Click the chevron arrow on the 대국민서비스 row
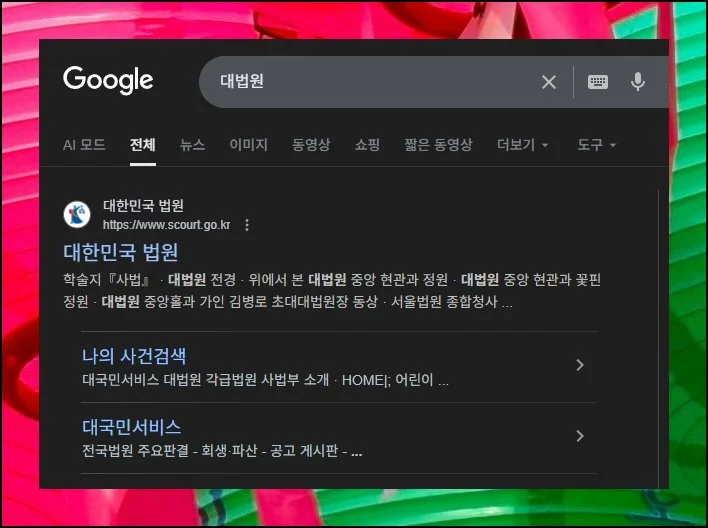The width and height of the screenshot is (708, 528). (x=579, y=436)
